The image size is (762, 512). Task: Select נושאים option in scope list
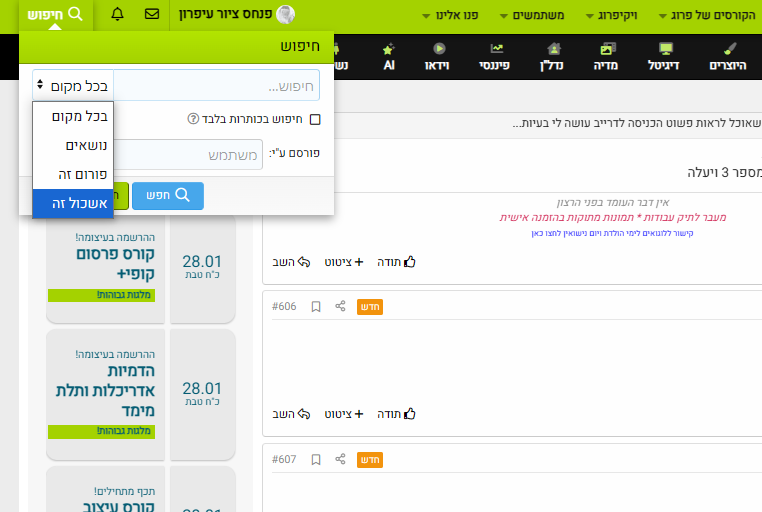point(73,145)
